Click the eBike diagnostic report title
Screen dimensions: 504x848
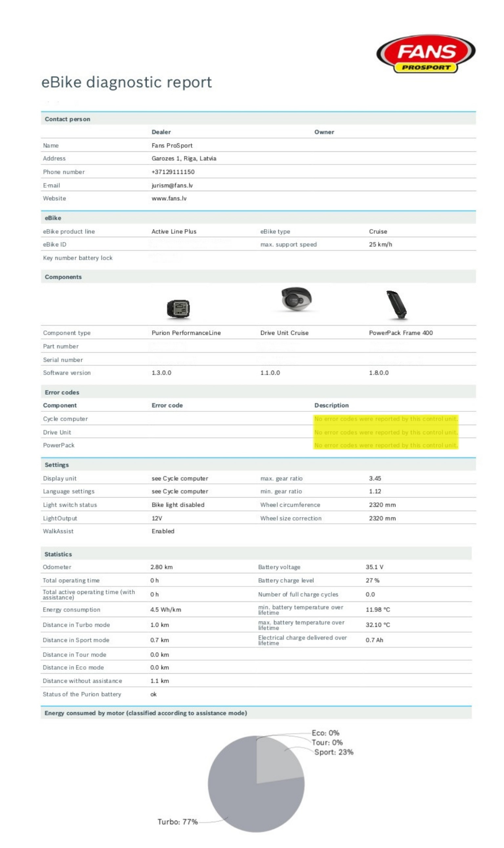tap(126, 82)
